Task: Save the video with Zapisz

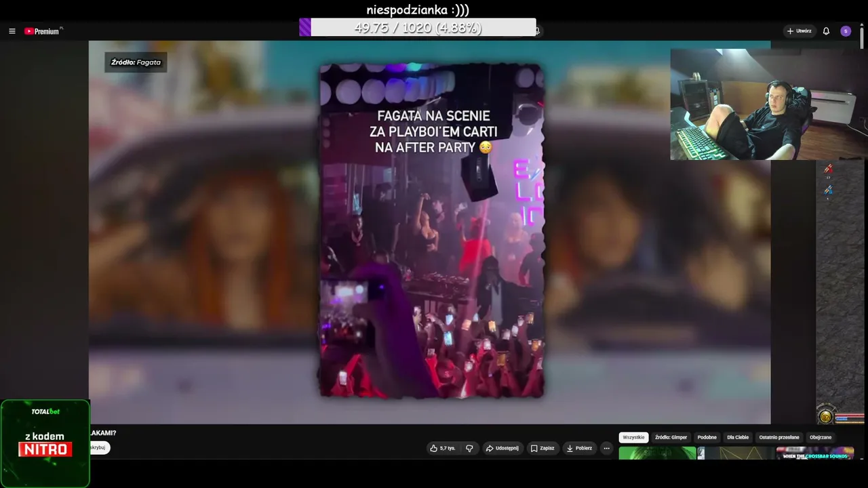Action: (542, 448)
